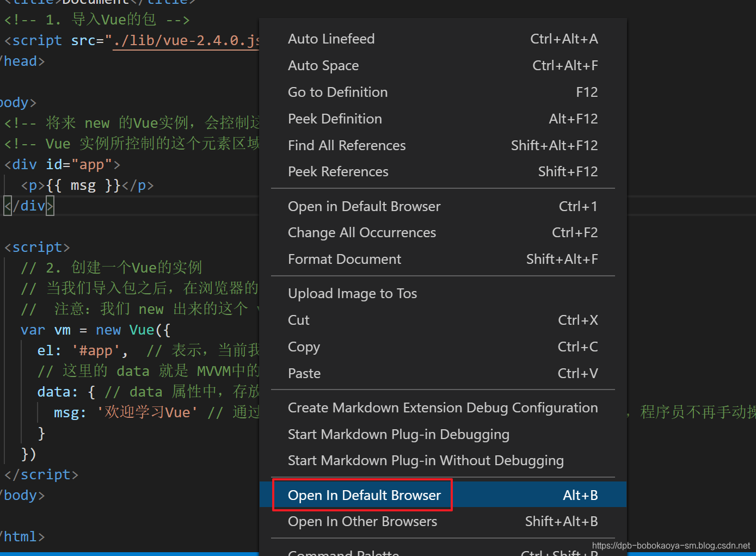756x556 pixels.
Task: Choose Auto Space from context menu
Action: pyautogui.click(x=442, y=66)
